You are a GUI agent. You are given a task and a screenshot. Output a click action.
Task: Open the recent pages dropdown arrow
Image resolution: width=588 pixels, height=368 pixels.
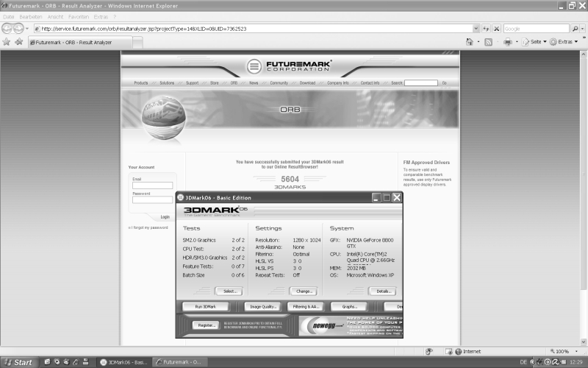click(x=27, y=29)
